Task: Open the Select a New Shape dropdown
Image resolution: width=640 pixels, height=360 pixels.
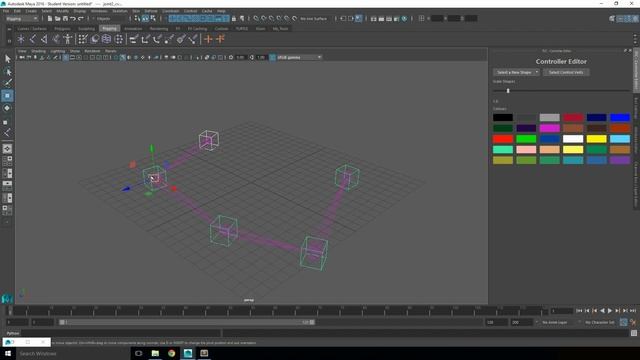Action: pyautogui.click(x=516, y=72)
